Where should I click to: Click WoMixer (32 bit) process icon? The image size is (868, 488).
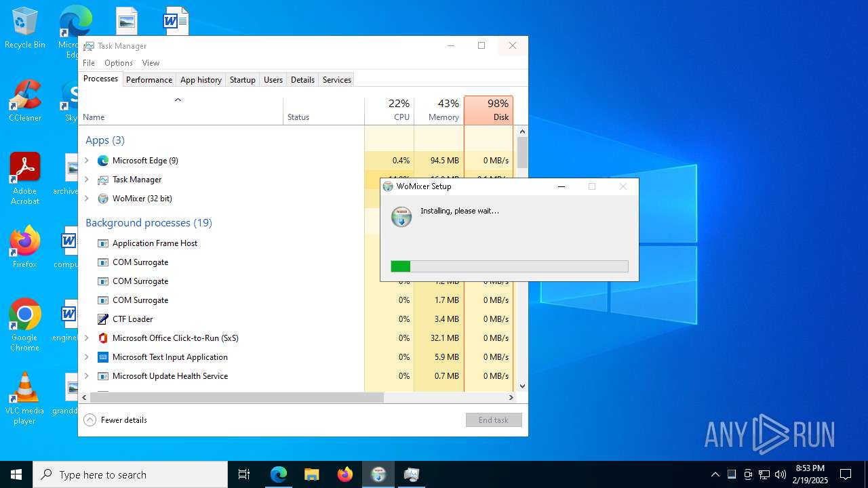pos(103,199)
